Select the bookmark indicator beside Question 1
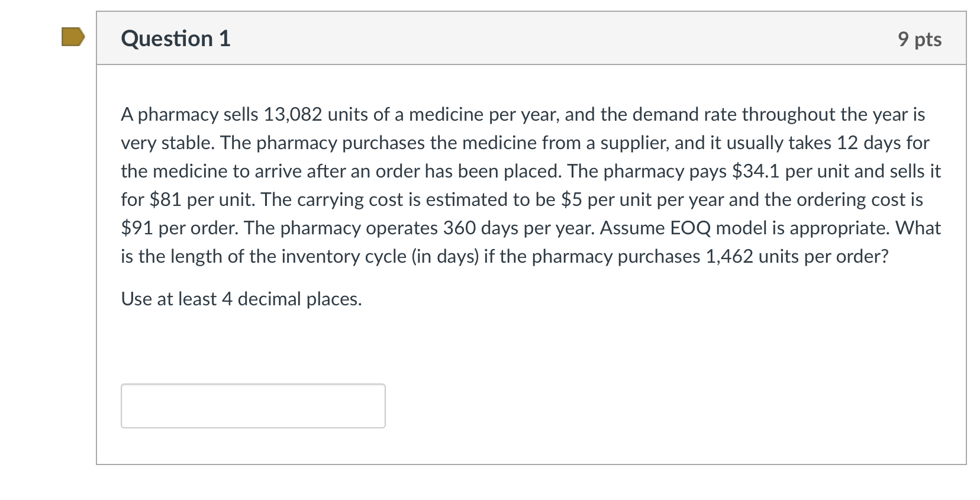The height and width of the screenshot is (500, 980). pos(72,37)
